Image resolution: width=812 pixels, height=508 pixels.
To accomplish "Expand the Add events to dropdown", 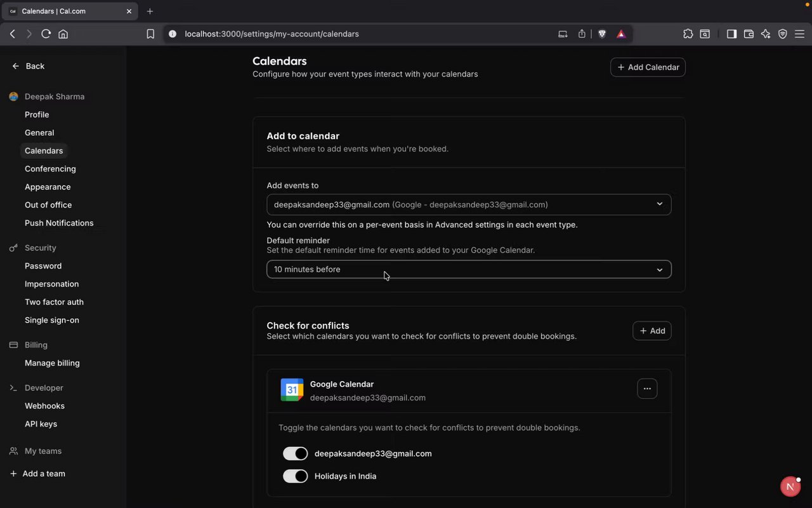I will coord(469,204).
